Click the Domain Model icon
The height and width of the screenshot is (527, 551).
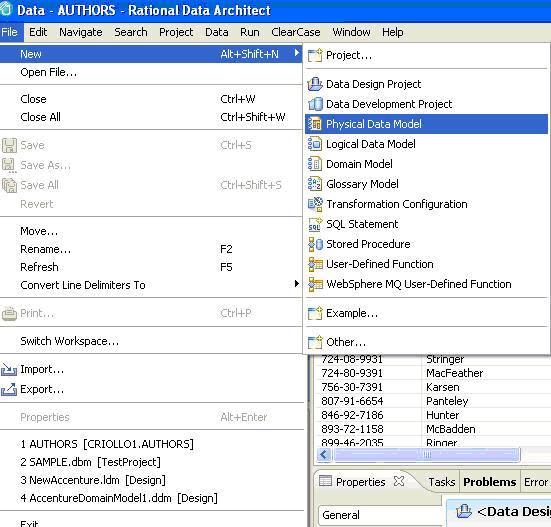(x=315, y=164)
